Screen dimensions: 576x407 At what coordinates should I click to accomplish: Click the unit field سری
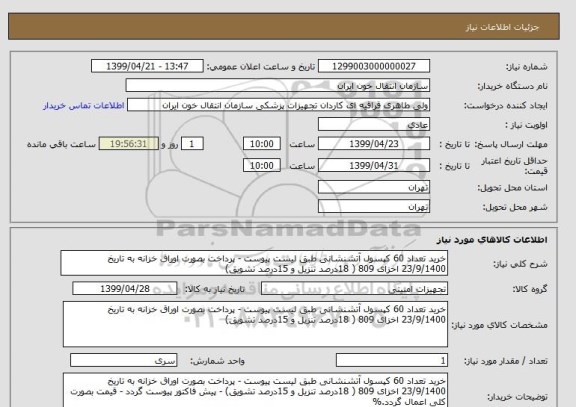click(123, 361)
